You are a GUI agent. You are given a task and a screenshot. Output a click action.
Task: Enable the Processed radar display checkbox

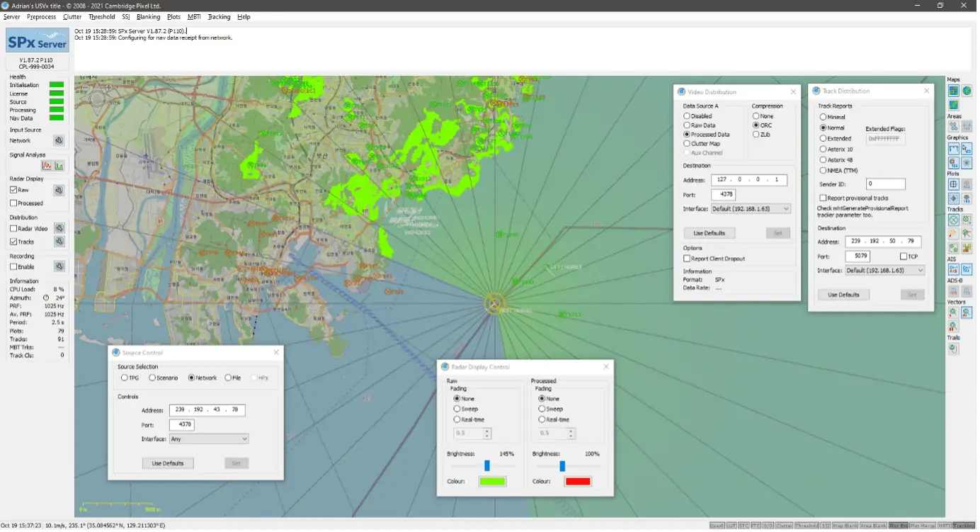click(13, 204)
